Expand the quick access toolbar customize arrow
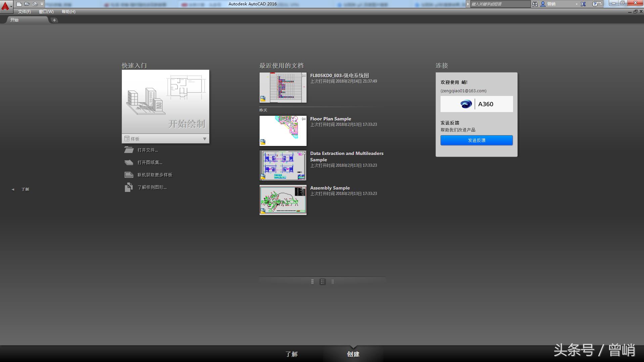Screen dimensions: 644x362 (42, 4)
